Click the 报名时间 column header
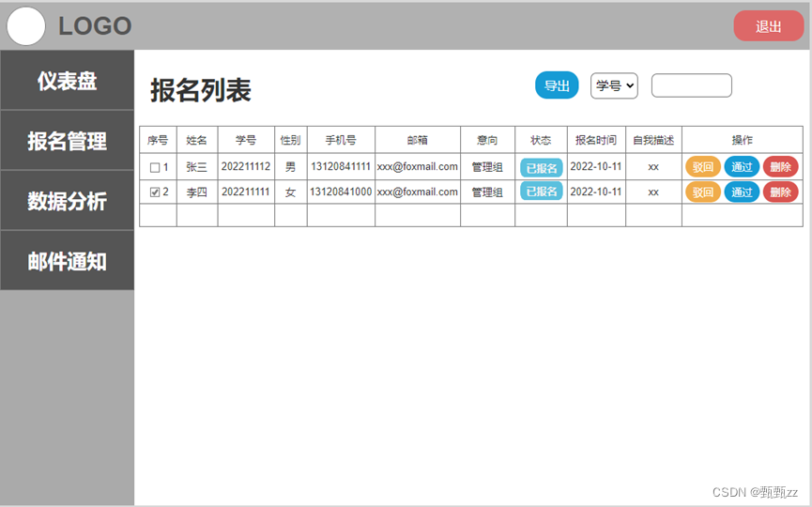This screenshot has height=507, width=812. point(596,140)
